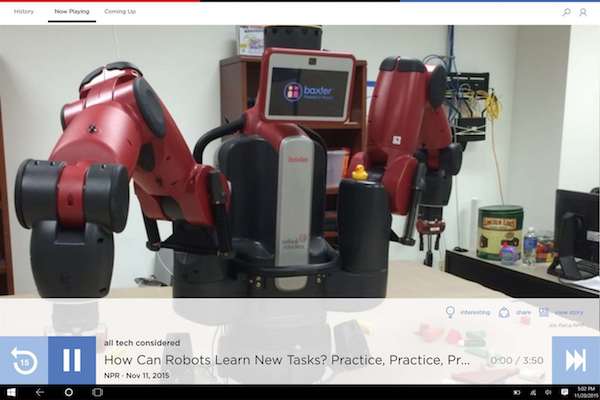Select the Now Playing tab
The image size is (600, 400).
pyautogui.click(x=72, y=11)
